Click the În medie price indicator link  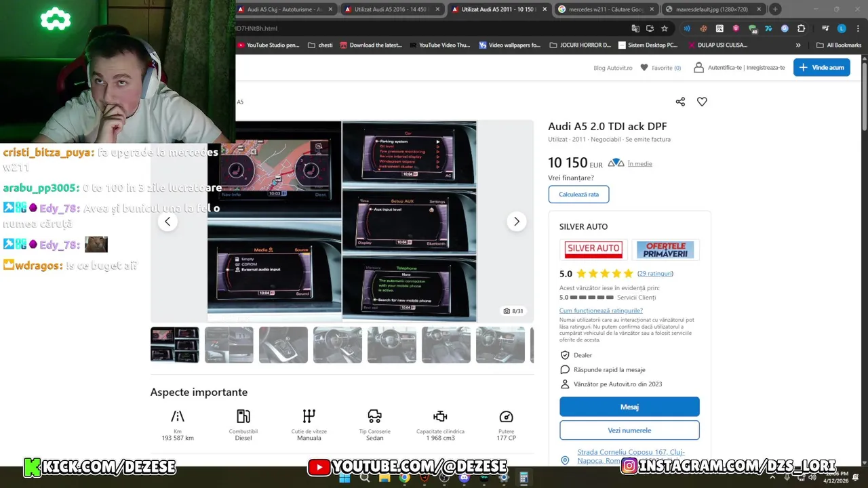pyautogui.click(x=639, y=163)
